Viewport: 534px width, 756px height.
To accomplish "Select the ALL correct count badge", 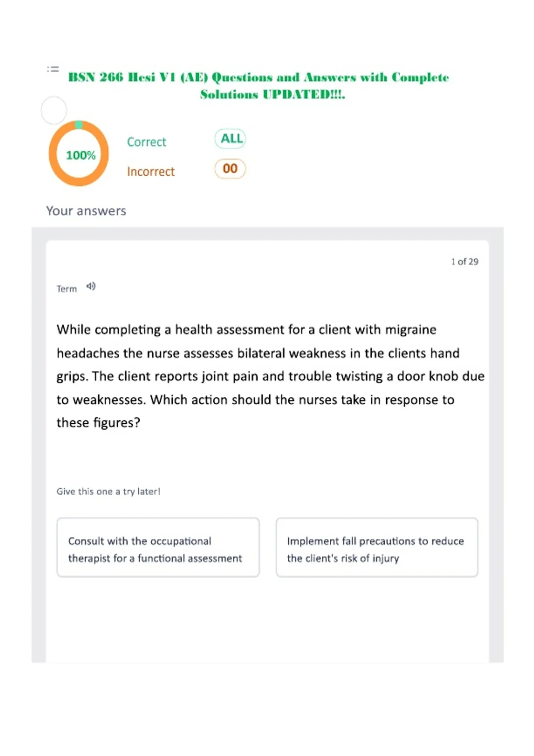I will 231,139.
